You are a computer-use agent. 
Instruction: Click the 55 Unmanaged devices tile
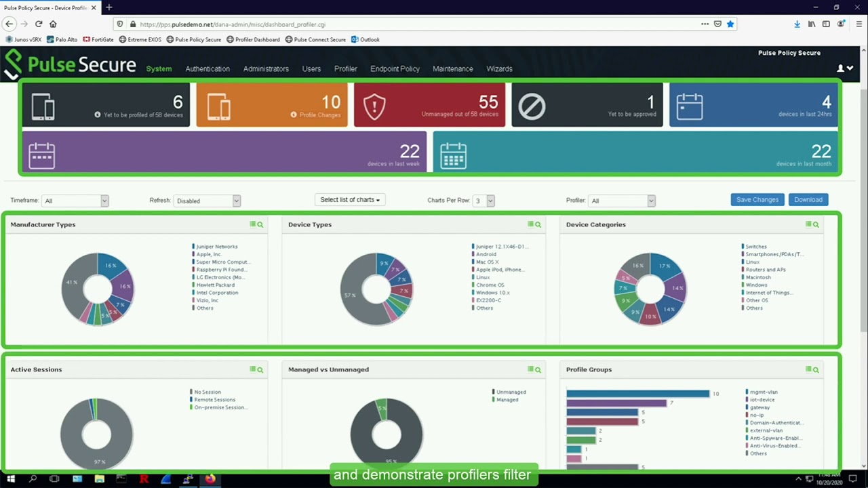pyautogui.click(x=430, y=105)
